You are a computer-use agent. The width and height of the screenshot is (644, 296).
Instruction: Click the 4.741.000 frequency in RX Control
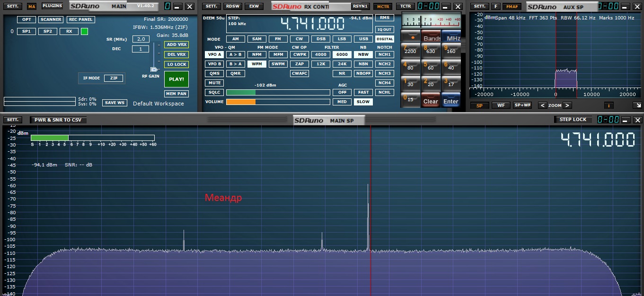312,24
